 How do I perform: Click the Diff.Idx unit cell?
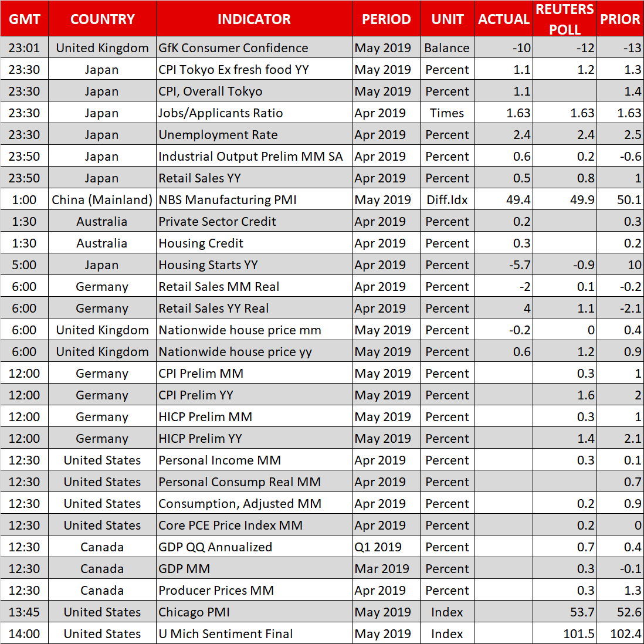(448, 199)
